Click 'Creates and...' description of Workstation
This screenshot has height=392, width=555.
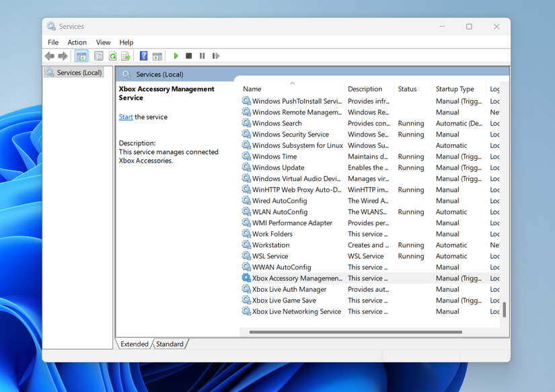(368, 245)
